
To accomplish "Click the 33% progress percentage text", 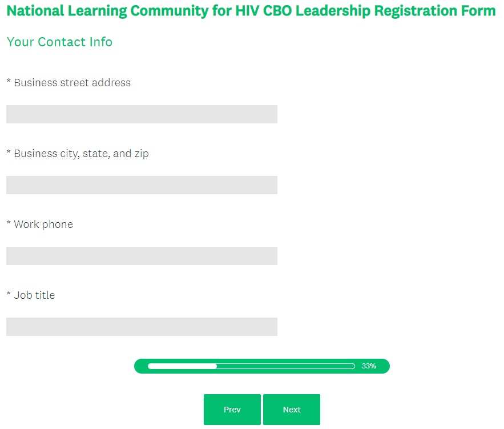I will [x=369, y=366].
